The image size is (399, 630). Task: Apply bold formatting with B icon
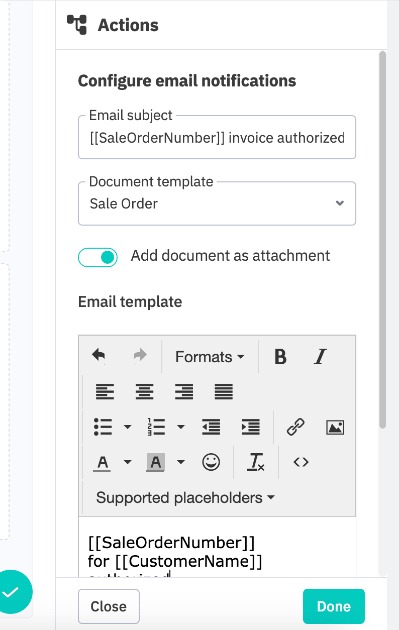tap(280, 356)
